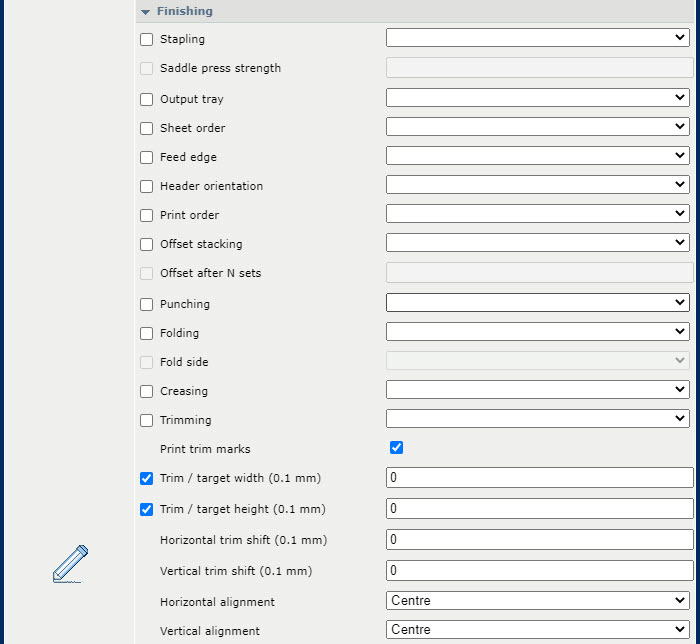
Task: Open the Sheet order dropdown
Action: click(538, 127)
